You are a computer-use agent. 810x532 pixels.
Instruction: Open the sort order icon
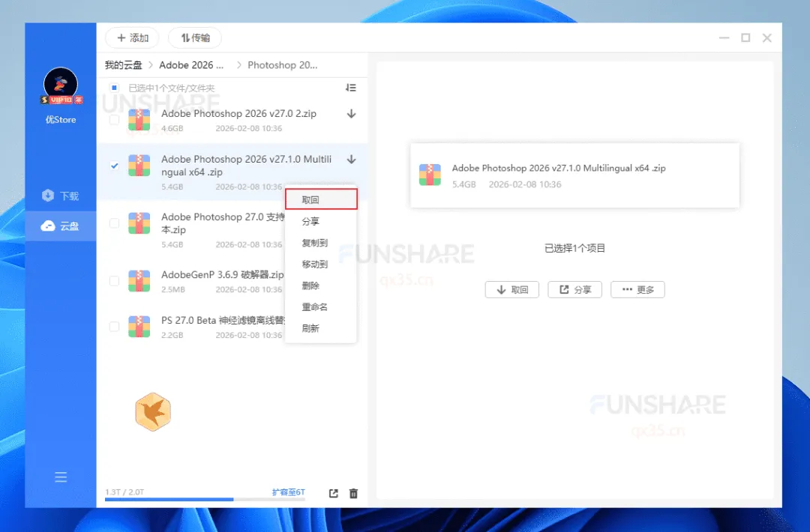click(x=351, y=88)
